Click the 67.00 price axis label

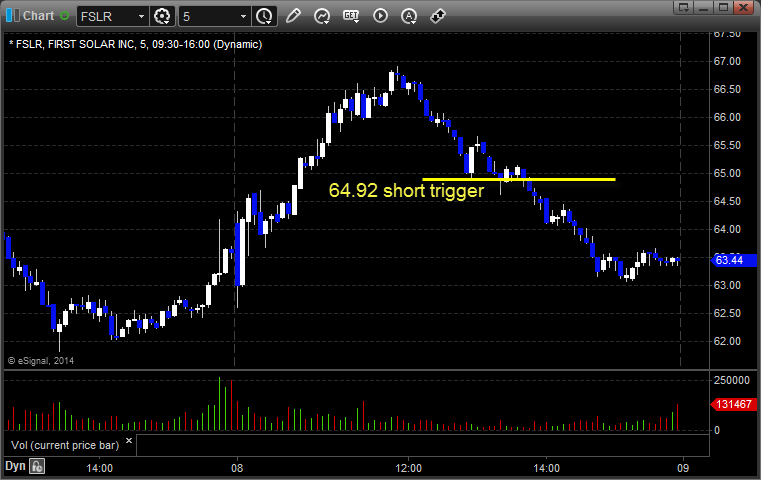coord(727,61)
